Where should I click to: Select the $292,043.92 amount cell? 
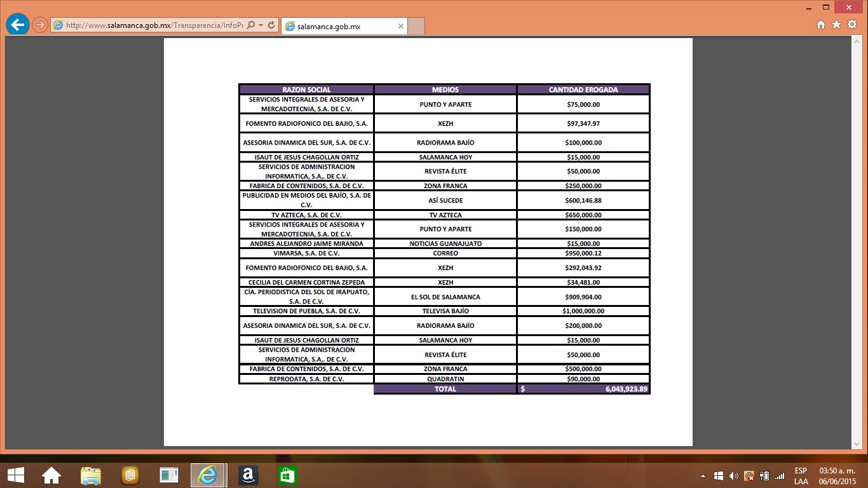click(583, 268)
